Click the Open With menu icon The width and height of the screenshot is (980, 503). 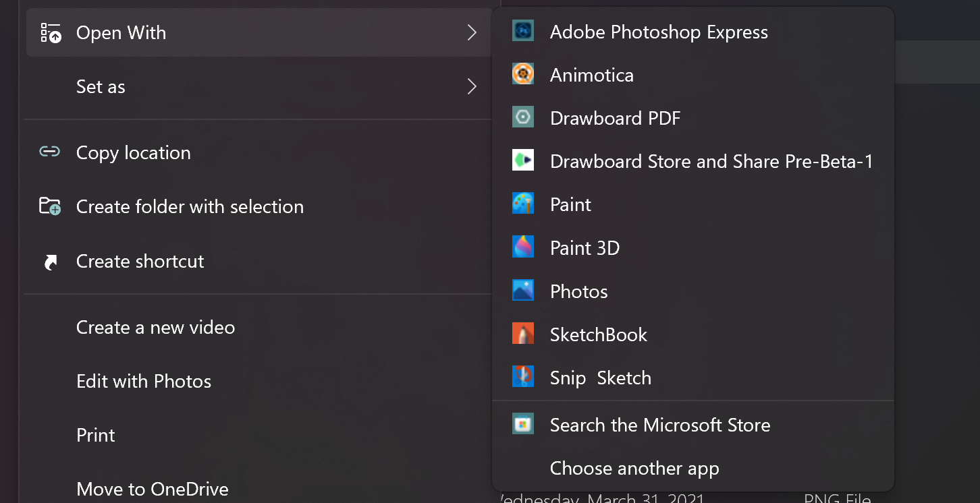(51, 32)
